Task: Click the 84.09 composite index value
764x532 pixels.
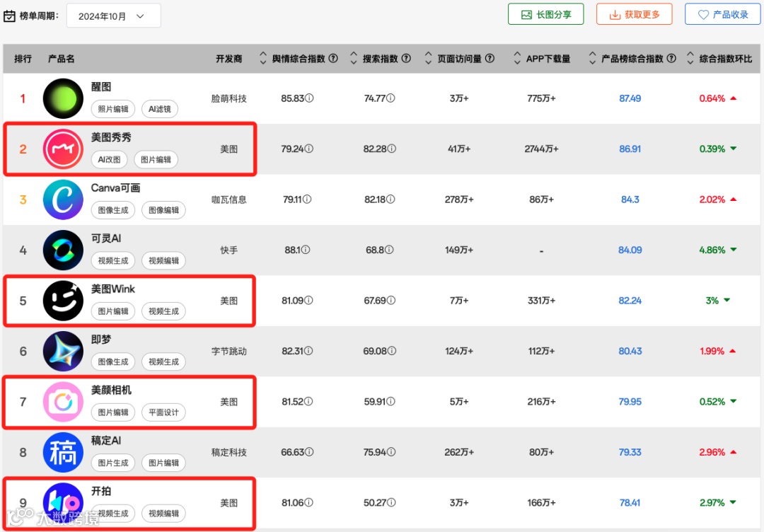Action: pyautogui.click(x=630, y=250)
